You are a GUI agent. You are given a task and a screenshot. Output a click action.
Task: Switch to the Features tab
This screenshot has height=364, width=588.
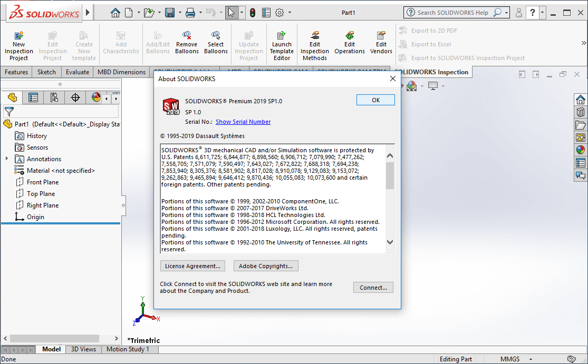tap(16, 72)
